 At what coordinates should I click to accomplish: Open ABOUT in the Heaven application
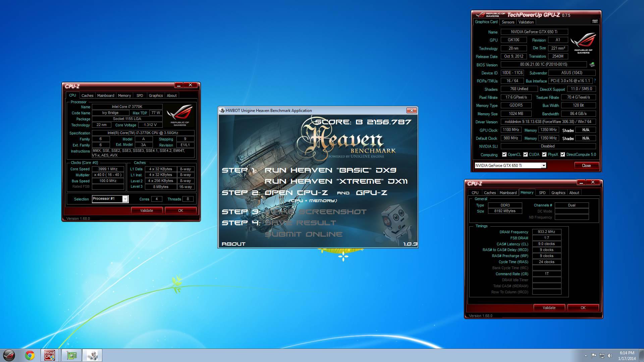click(x=233, y=244)
